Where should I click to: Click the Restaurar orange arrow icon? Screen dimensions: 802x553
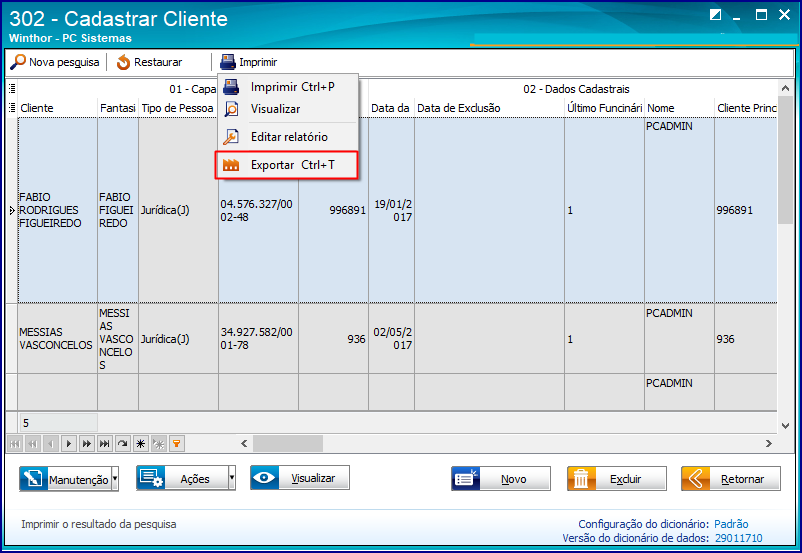[x=123, y=62]
